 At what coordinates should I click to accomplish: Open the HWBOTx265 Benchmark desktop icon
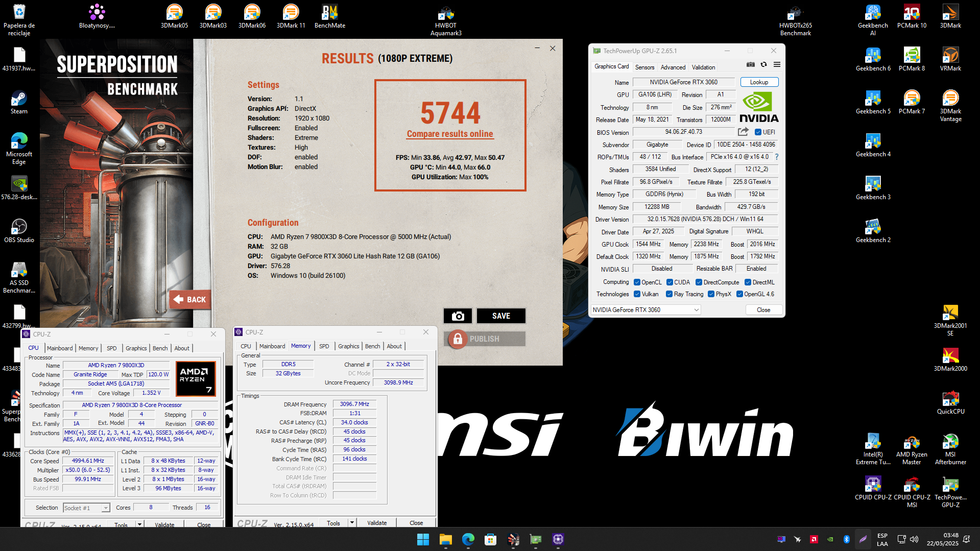click(x=795, y=20)
